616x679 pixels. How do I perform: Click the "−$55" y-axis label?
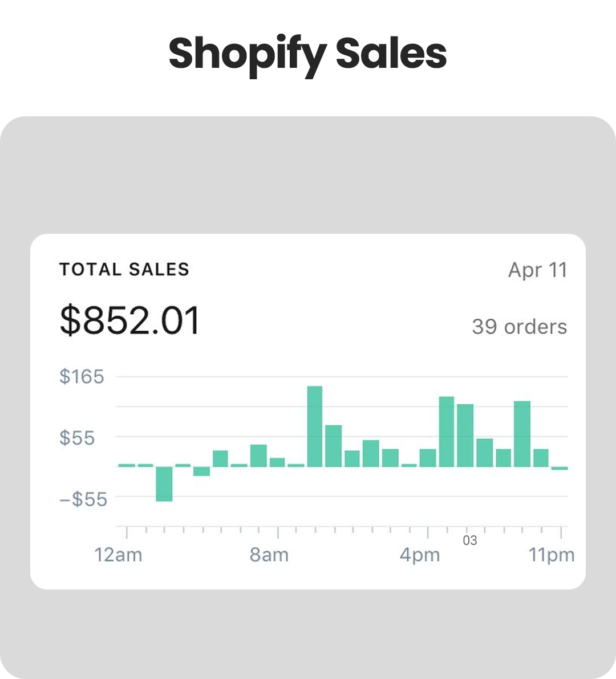[x=83, y=499]
